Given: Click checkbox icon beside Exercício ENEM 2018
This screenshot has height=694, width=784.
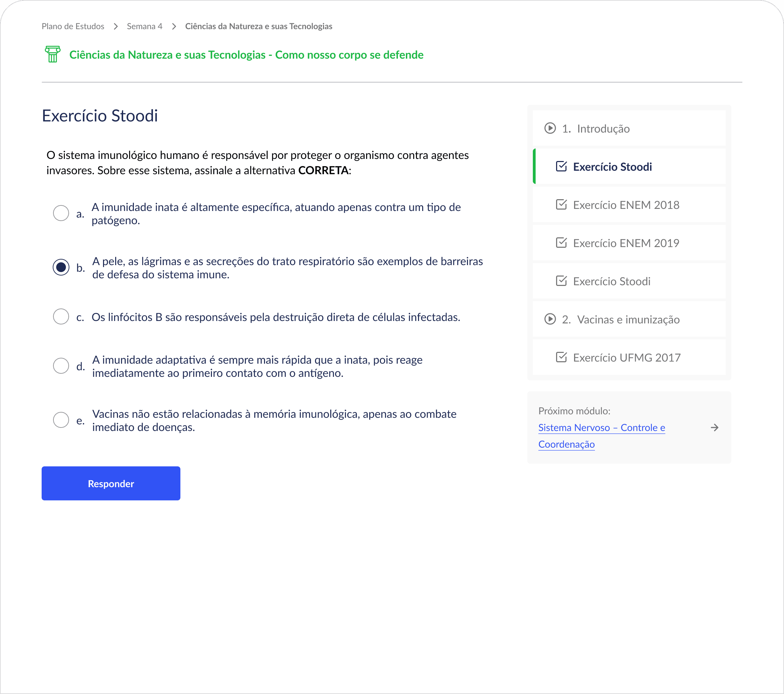Looking at the screenshot, I should click(x=561, y=204).
